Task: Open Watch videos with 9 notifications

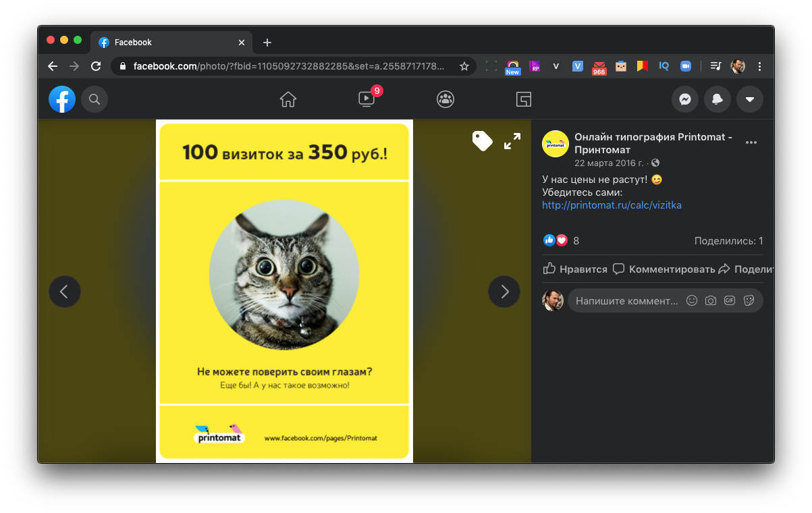Action: (367, 100)
